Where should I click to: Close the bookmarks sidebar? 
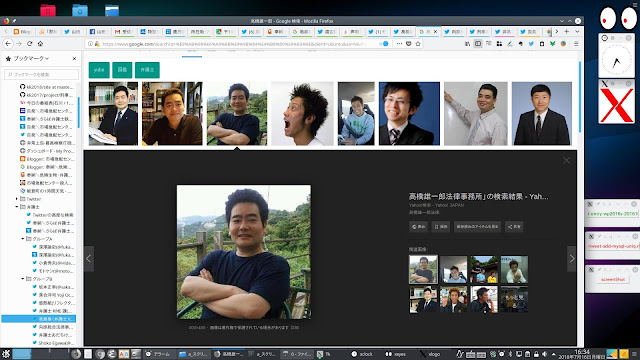(x=74, y=58)
